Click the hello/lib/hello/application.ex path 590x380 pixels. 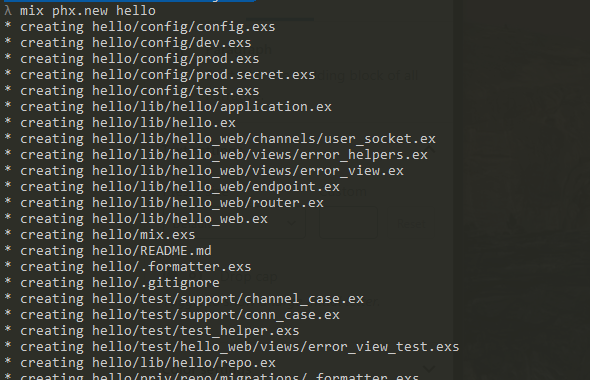[212, 107]
